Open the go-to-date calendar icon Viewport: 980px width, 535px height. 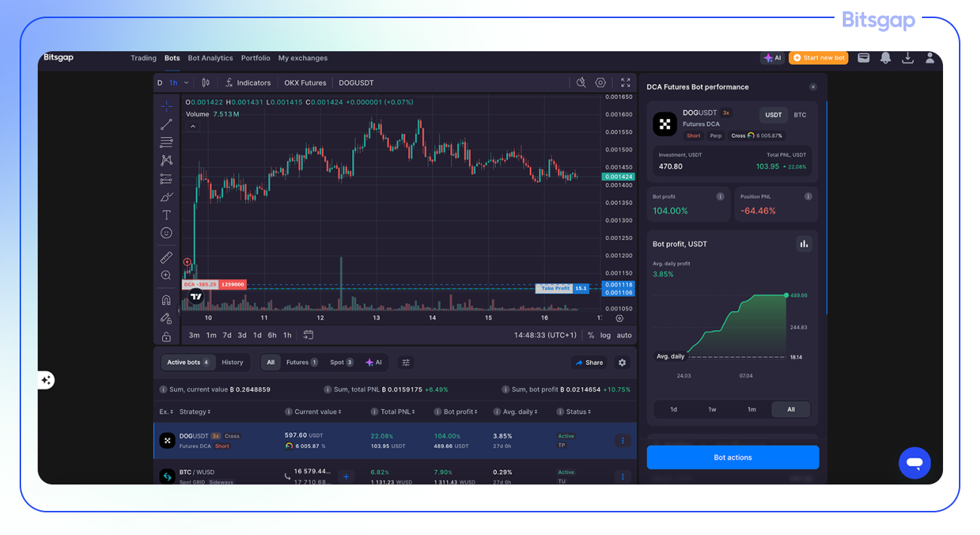pyautogui.click(x=308, y=335)
